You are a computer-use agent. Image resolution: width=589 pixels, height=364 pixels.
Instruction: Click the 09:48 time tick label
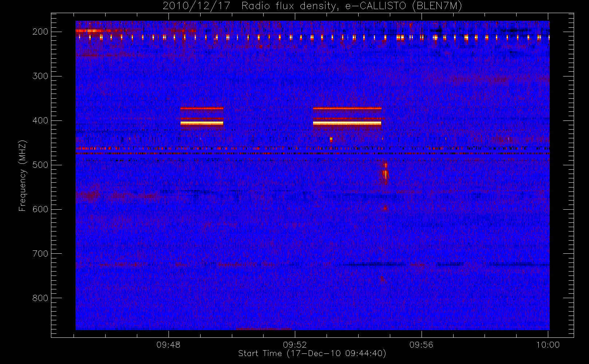pos(169,345)
